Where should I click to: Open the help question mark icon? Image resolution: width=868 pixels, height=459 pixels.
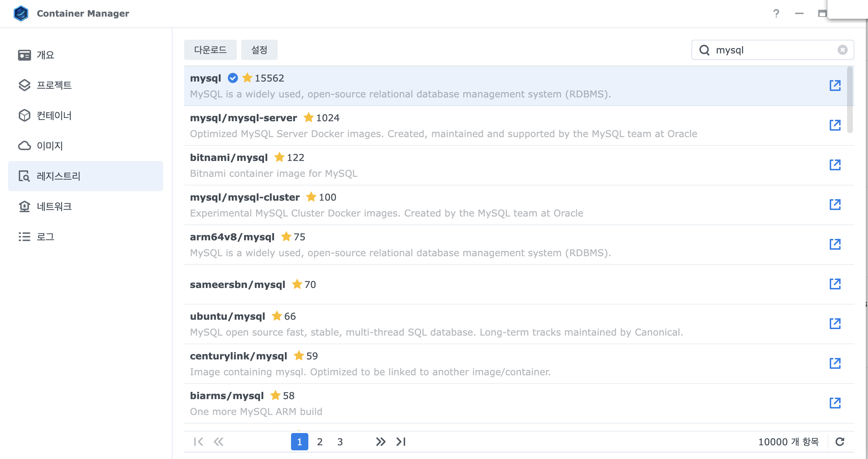[x=776, y=14]
